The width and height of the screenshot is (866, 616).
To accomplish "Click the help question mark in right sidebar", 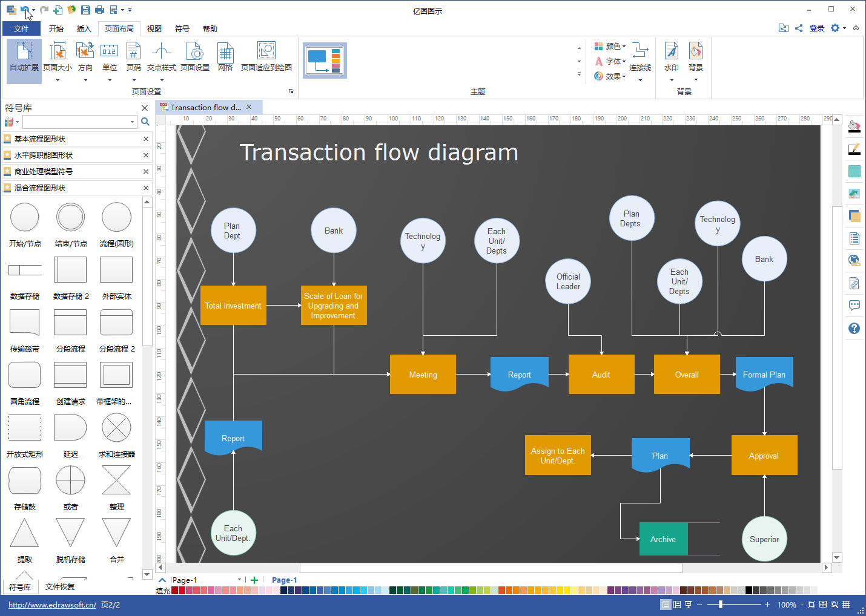I will (854, 328).
